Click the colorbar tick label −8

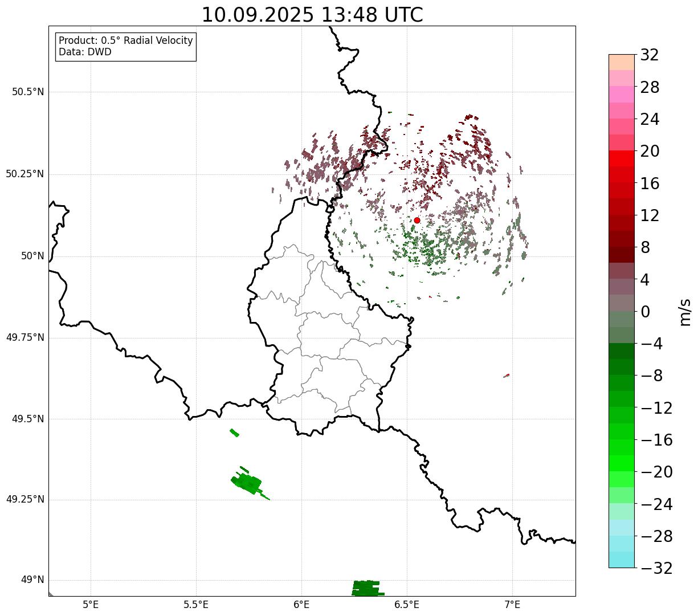651,376
